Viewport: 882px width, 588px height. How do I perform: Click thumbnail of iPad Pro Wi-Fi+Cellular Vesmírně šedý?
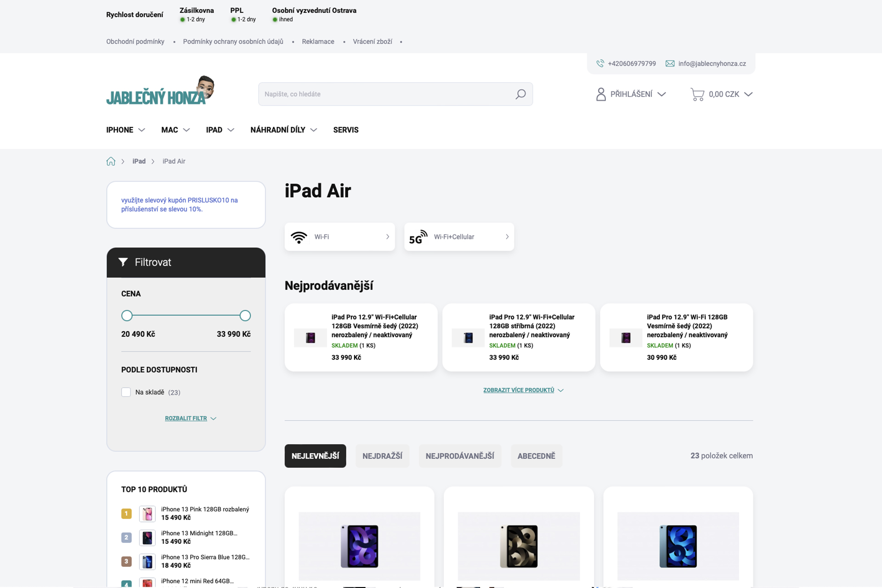pyautogui.click(x=311, y=338)
